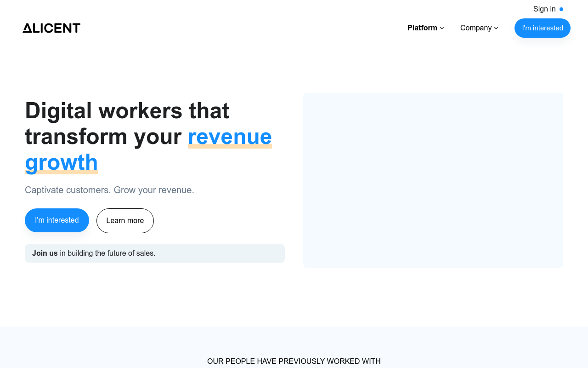The width and height of the screenshot is (588, 368).
Task: Click the Alicent logo
Action: tap(51, 28)
